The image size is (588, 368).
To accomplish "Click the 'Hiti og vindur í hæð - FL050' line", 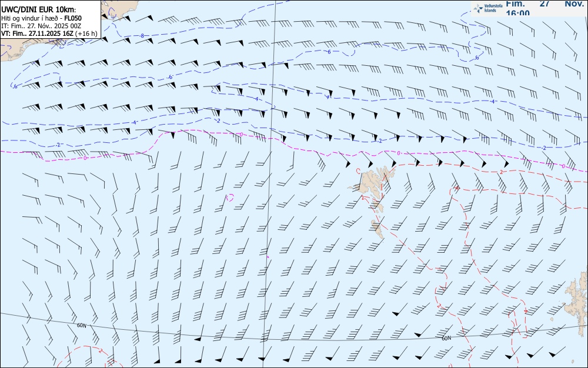I will click(41, 18).
